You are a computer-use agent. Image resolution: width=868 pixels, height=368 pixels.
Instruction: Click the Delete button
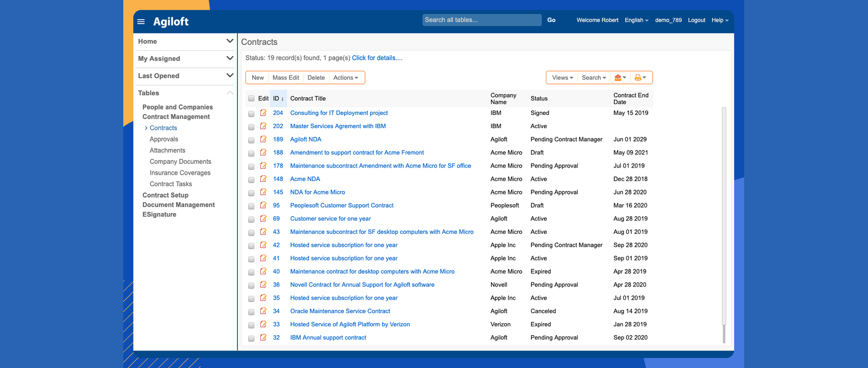(x=316, y=78)
